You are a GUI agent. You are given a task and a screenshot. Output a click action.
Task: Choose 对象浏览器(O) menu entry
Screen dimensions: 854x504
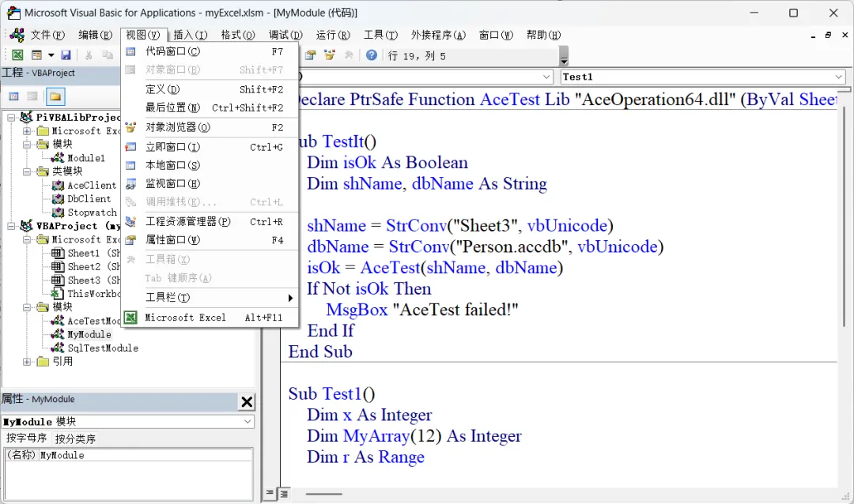click(x=210, y=127)
